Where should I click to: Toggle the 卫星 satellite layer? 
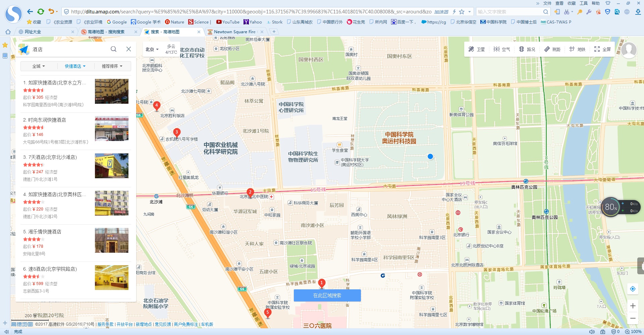tap(477, 49)
